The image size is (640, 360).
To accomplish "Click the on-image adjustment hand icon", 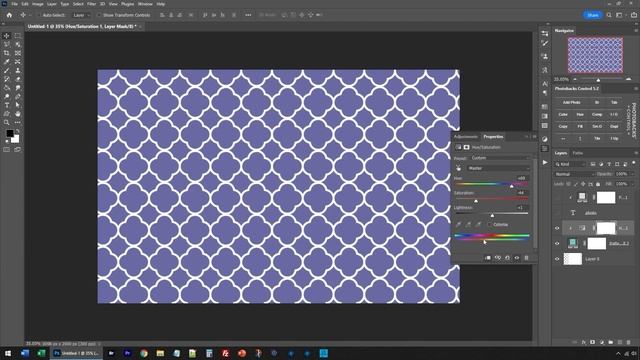I will (x=459, y=168).
